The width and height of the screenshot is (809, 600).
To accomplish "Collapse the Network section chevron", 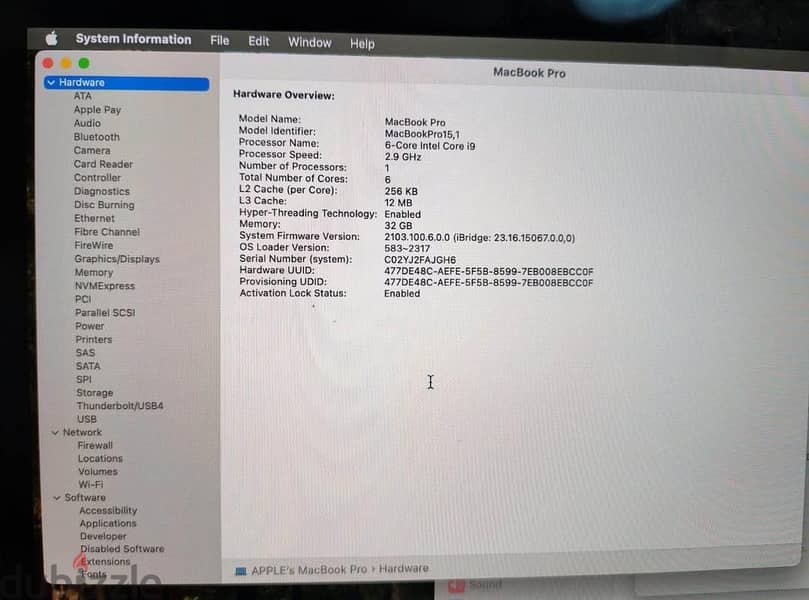I will (x=55, y=432).
